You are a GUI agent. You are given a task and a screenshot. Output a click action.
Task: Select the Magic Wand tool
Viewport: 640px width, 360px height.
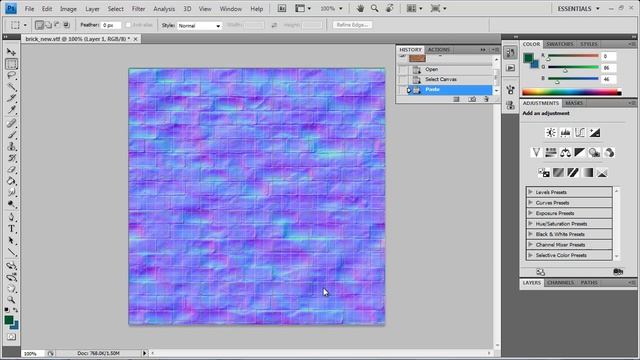tap(11, 87)
